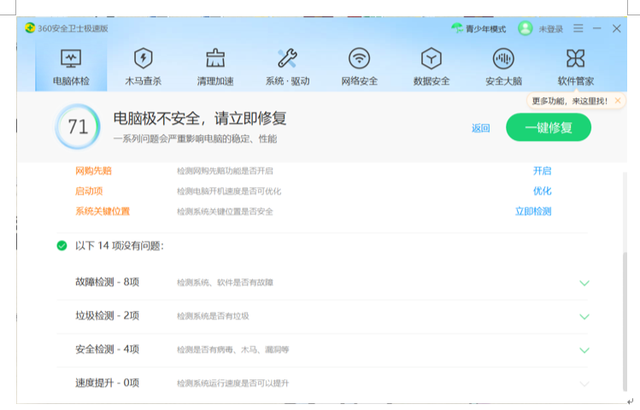Click the 安全检测 - 4项 row title

107,349
